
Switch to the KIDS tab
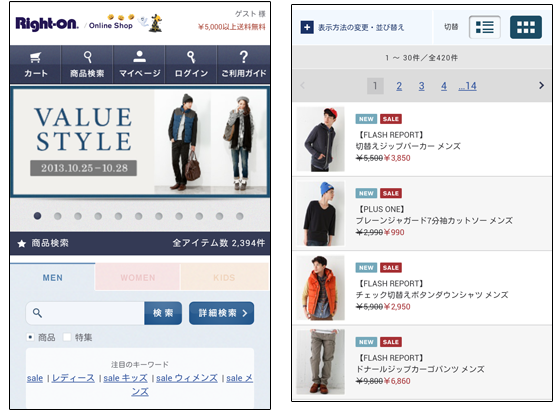click(x=224, y=278)
